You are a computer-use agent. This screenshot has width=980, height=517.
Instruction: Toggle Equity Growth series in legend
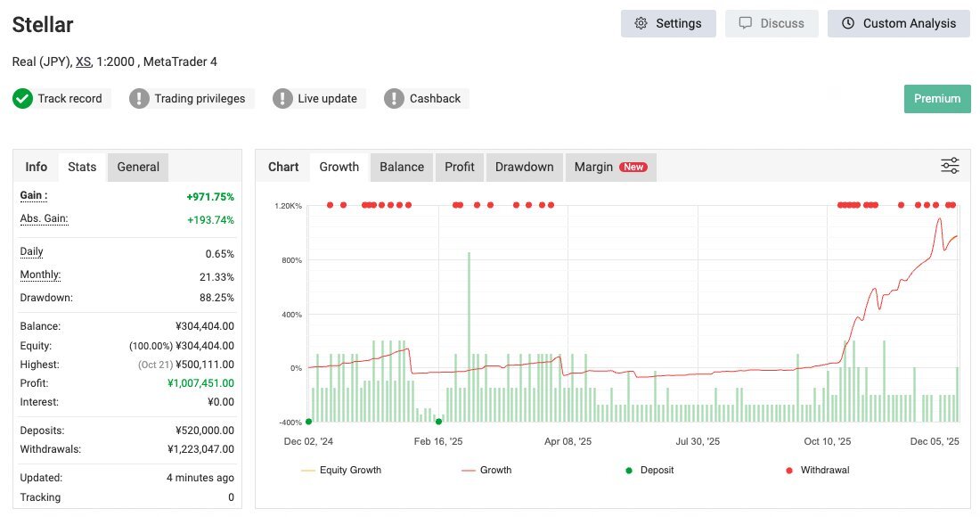[x=341, y=470]
